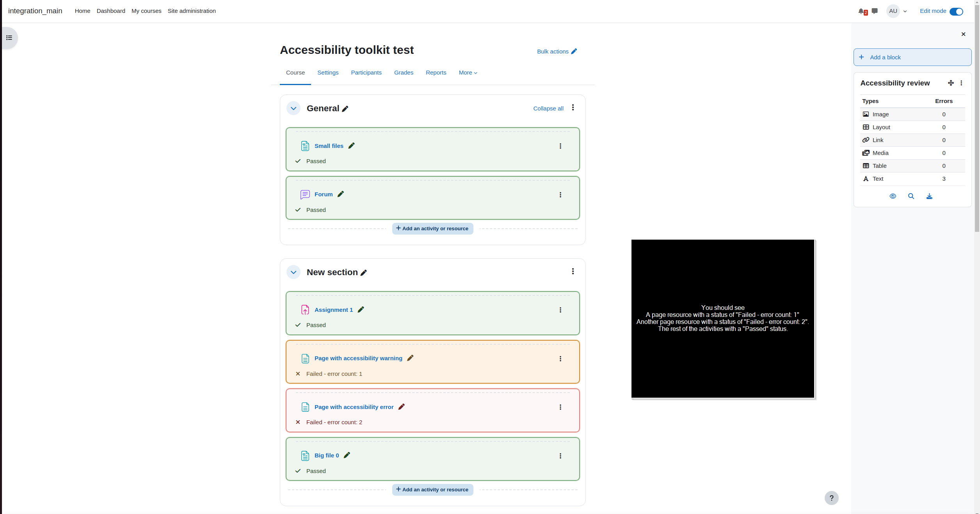
Task: Click Page with accessibility warning page icon
Action: pyautogui.click(x=305, y=359)
